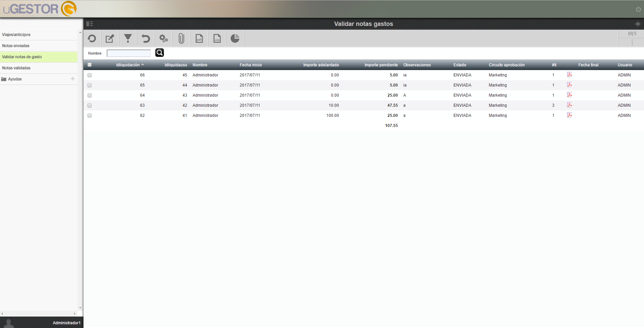Sort by Fecha final column header

point(588,65)
